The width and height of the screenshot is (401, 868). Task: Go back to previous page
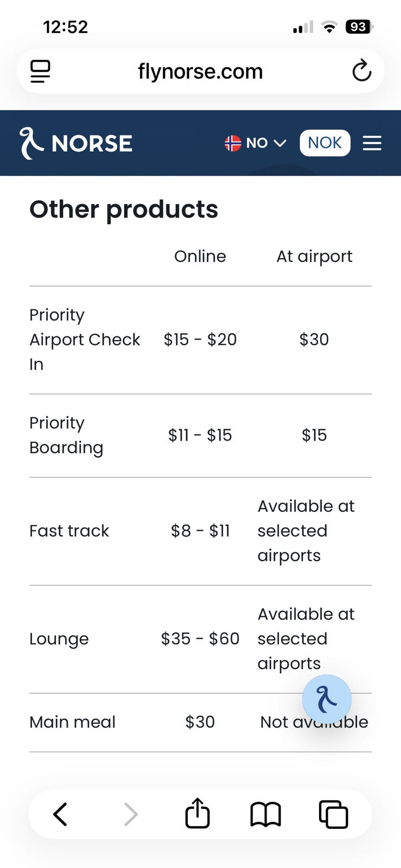(60, 814)
